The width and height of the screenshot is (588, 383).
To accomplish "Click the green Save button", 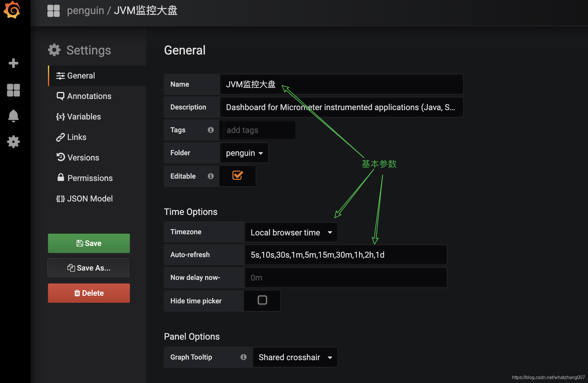I will [x=89, y=243].
